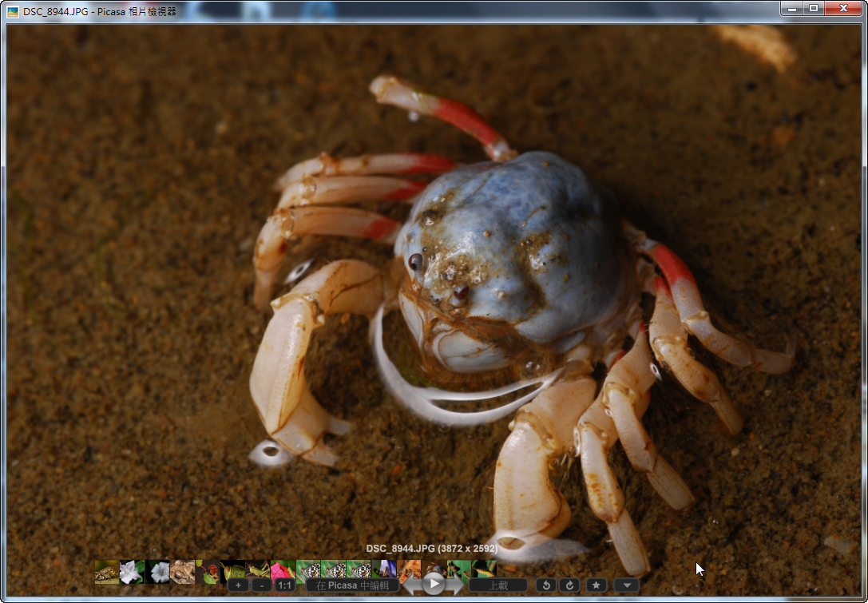Zoom out with the minus button
The width and height of the screenshot is (868, 603).
pyautogui.click(x=260, y=585)
